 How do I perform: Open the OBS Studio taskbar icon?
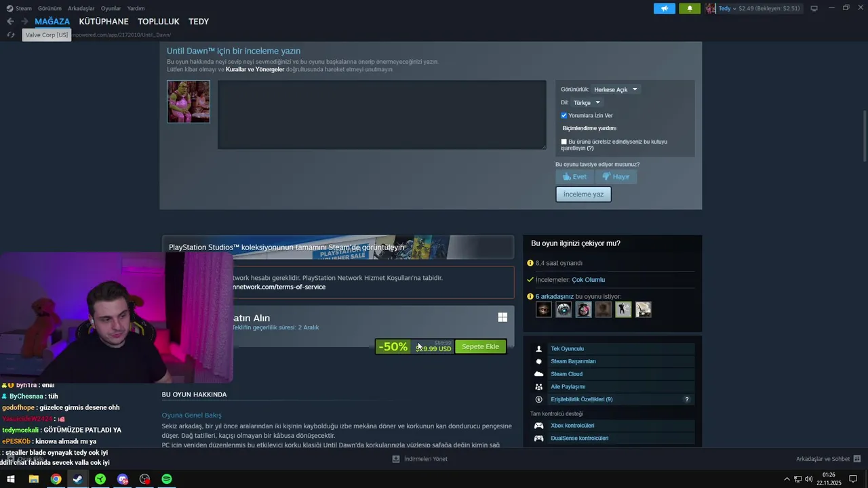coord(144,479)
